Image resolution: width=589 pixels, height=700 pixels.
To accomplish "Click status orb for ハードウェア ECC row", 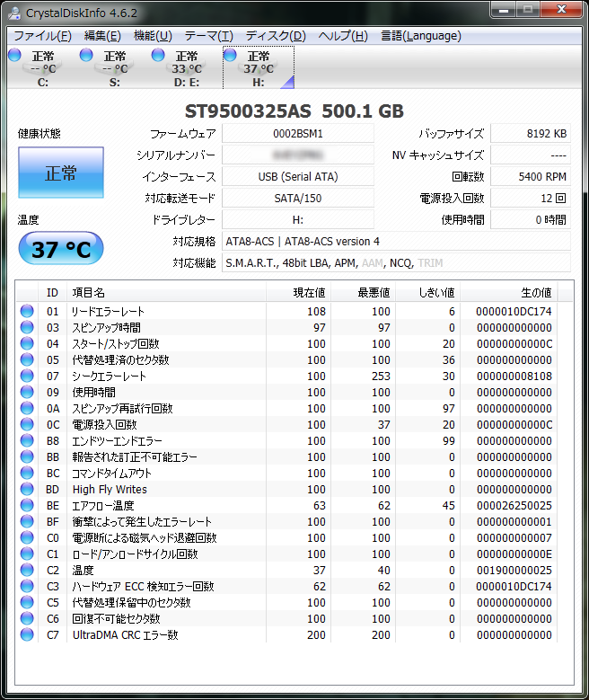I will [x=27, y=586].
